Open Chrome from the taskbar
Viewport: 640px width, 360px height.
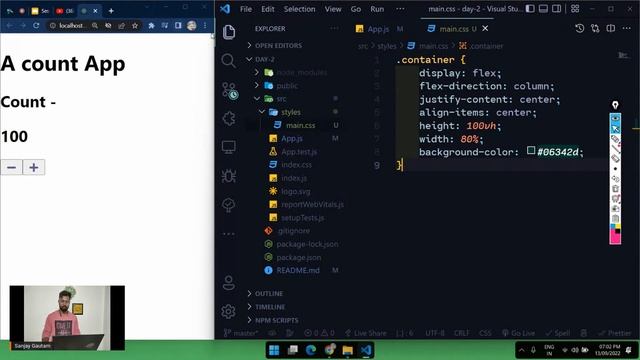[330, 350]
